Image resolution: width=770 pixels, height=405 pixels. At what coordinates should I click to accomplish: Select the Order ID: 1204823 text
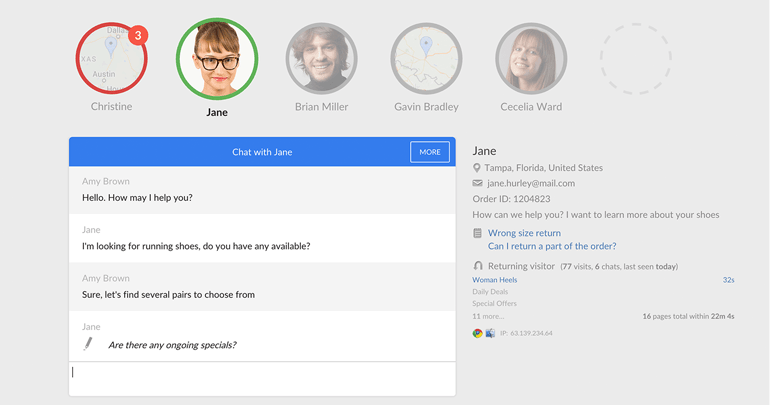(x=511, y=199)
